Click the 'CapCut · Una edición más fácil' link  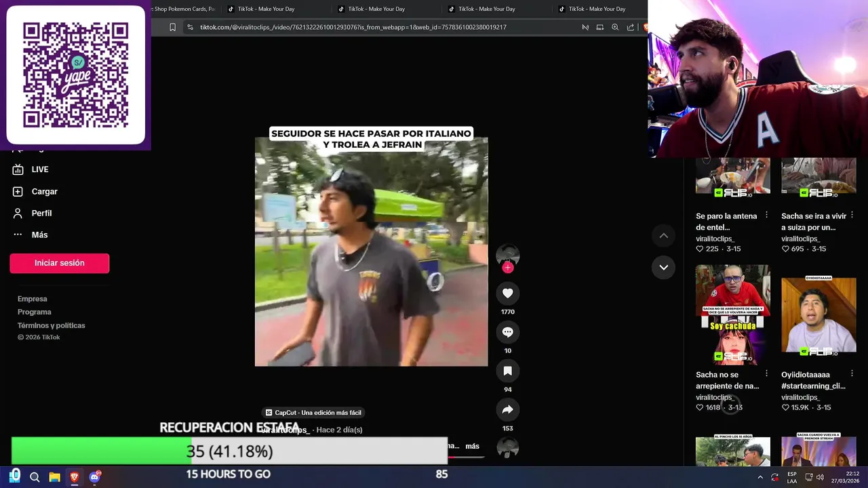click(x=313, y=413)
